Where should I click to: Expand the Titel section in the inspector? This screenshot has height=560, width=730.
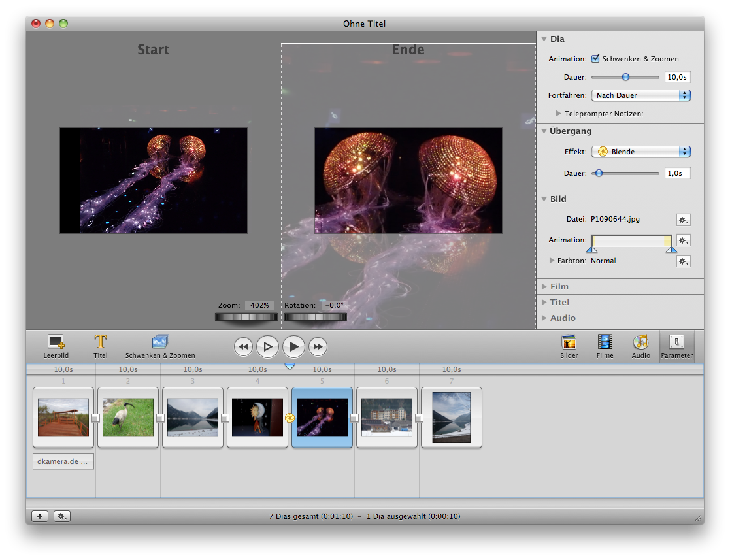pos(544,302)
